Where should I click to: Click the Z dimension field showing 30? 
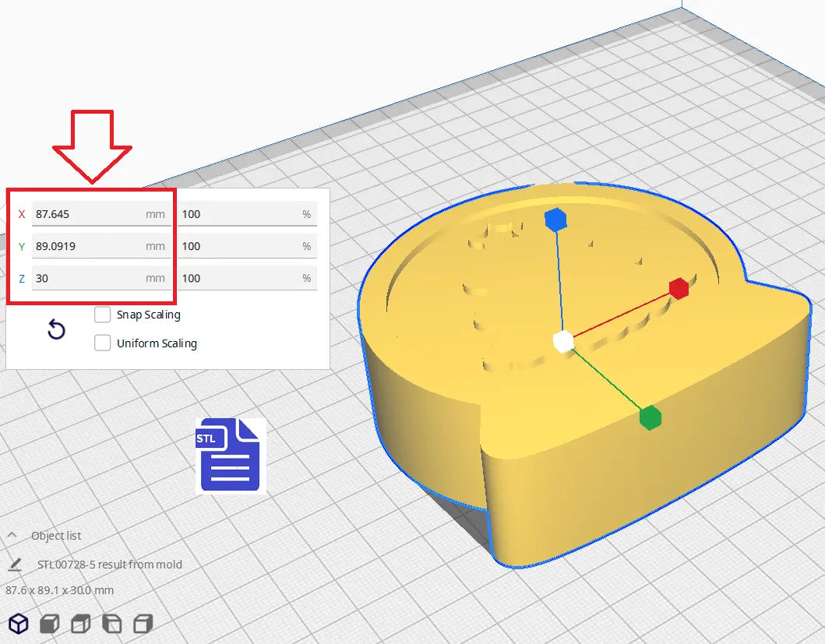(x=87, y=278)
